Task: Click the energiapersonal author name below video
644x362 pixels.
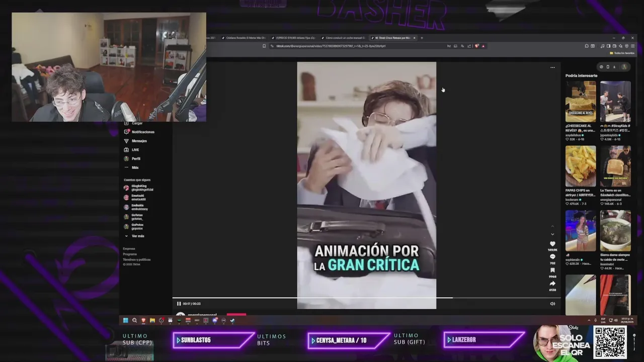Action: [x=202, y=315]
